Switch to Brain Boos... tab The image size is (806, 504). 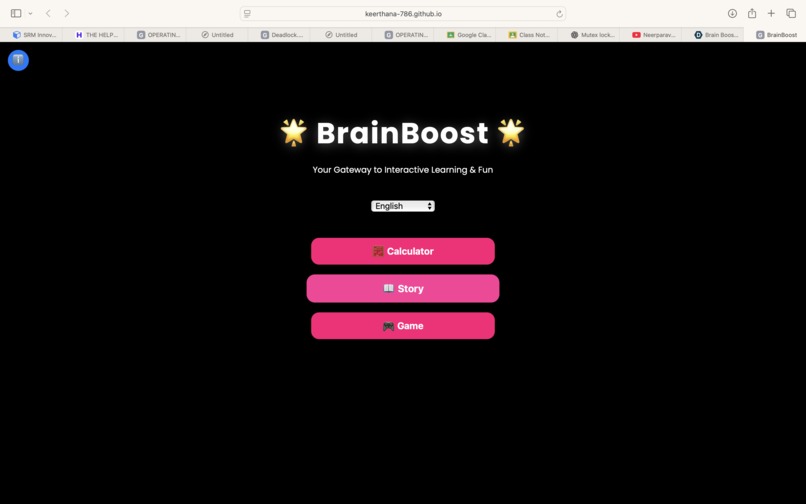[713, 34]
